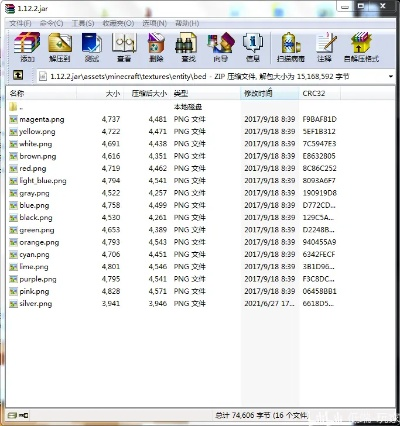Click size value 3,941 of silver.png
The height and width of the screenshot is (426, 400).
click(111, 304)
